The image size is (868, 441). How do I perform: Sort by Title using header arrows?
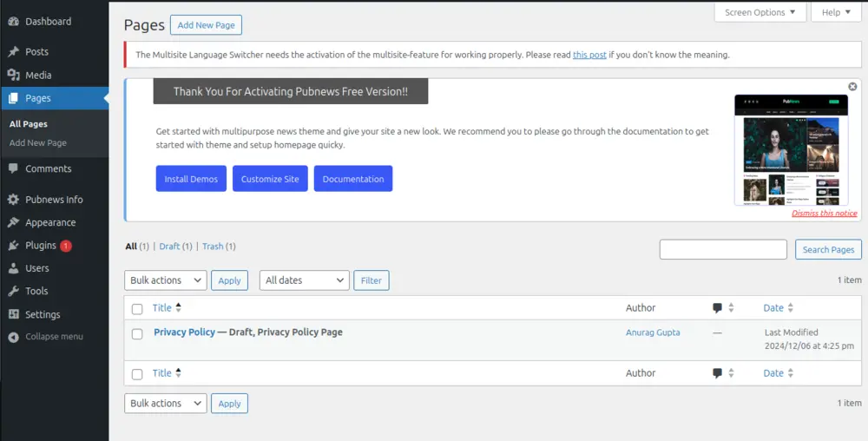point(178,307)
